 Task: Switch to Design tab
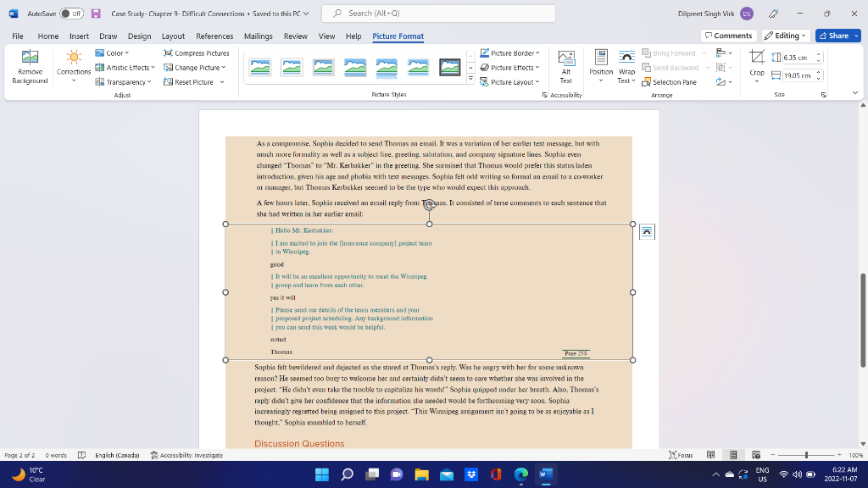(140, 36)
